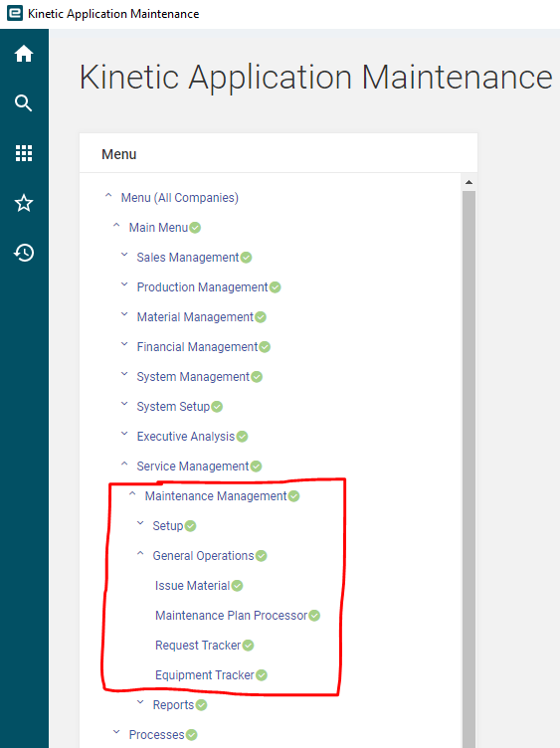
Task: Expand the Reports chevron
Action: click(140, 702)
